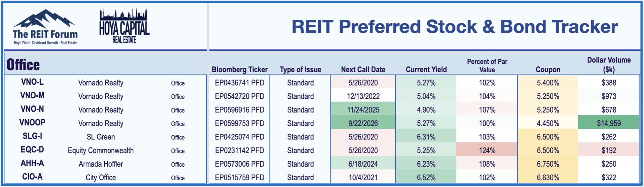This screenshot has height=187, width=644.
Task: Select the Next Call Date column header
Action: [x=363, y=69]
